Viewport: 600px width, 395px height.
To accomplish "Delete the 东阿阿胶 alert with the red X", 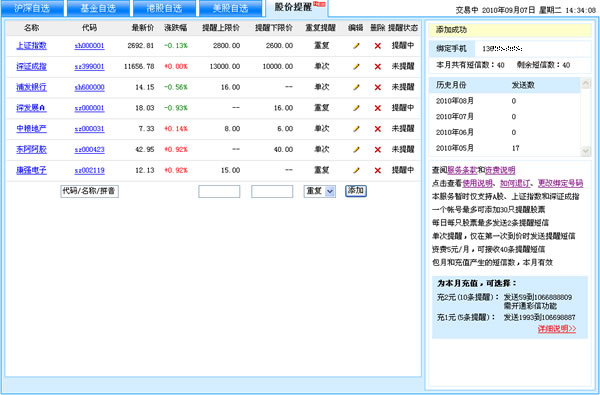I will pyautogui.click(x=378, y=150).
